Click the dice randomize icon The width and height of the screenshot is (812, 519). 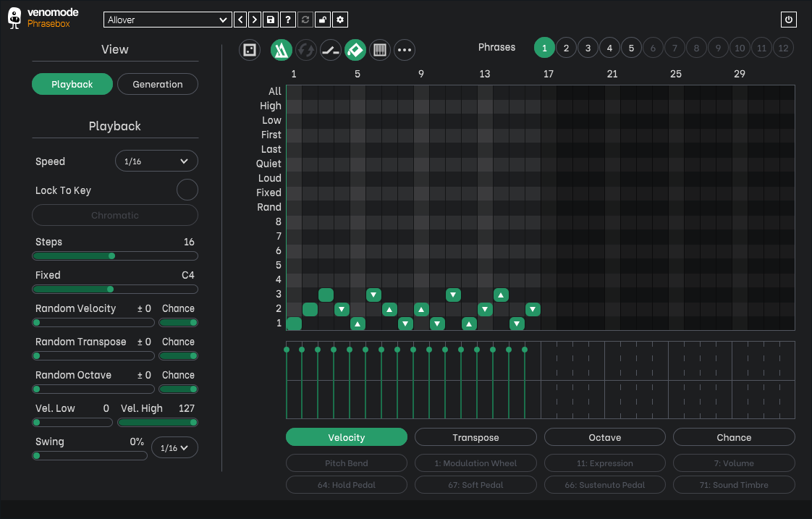(x=250, y=50)
